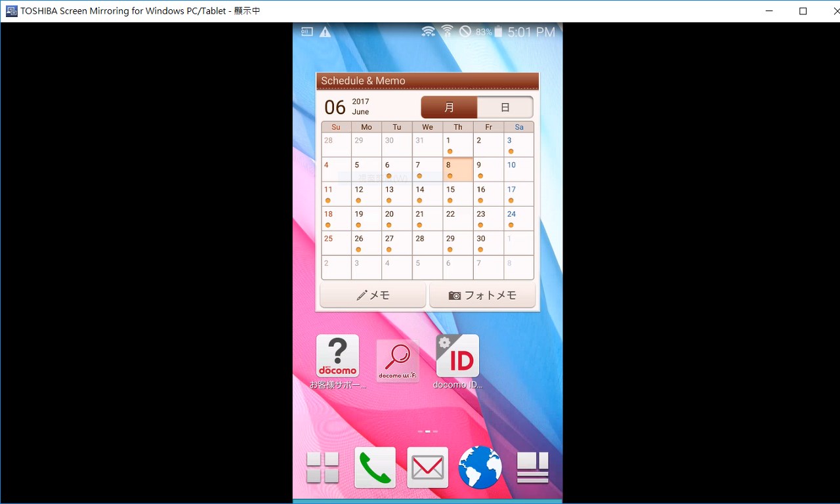
Task: Open the Mail app from the dock
Action: click(427, 467)
